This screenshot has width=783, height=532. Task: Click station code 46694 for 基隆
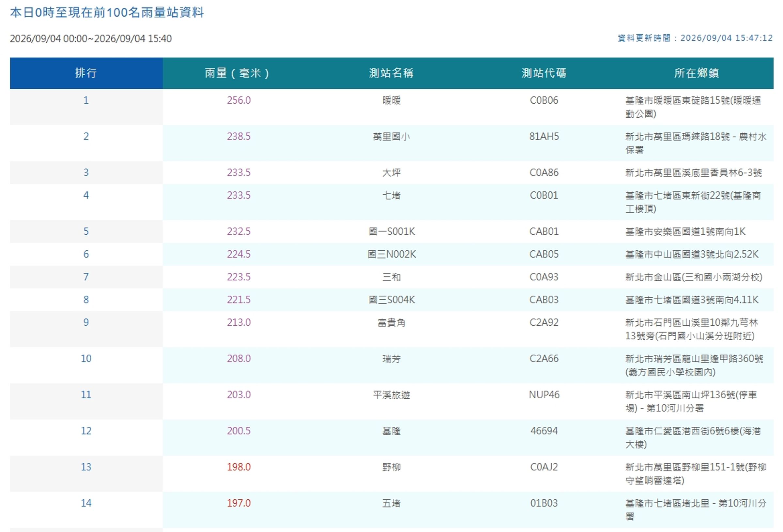[544, 431]
